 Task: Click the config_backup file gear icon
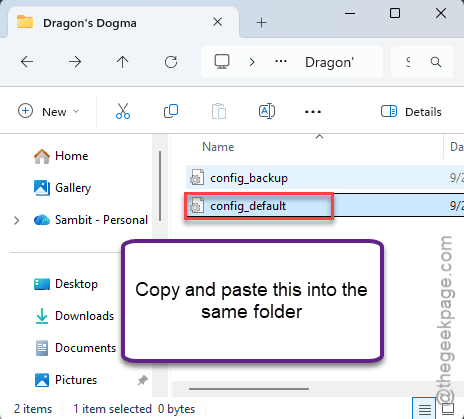tap(197, 177)
